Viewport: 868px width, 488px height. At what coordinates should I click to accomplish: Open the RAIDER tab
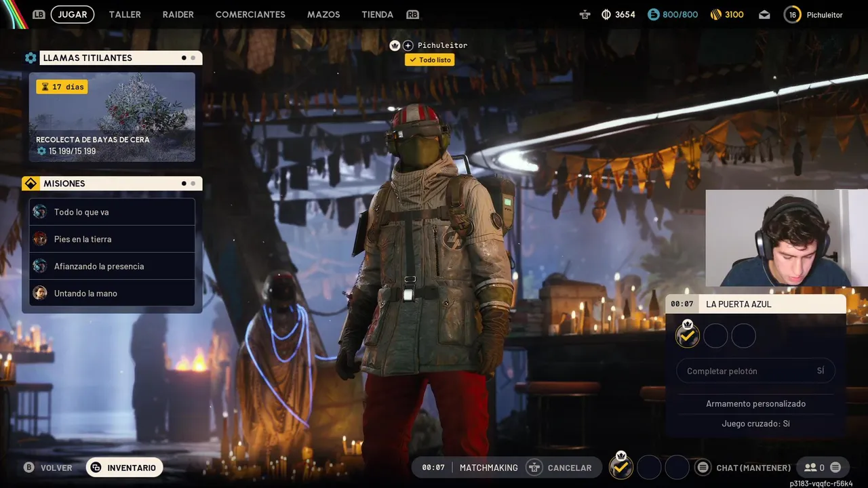click(178, 14)
